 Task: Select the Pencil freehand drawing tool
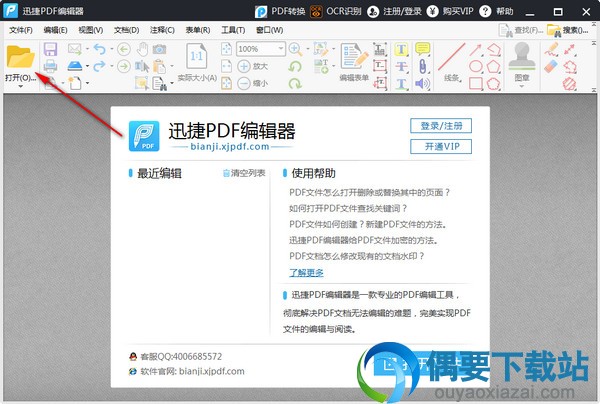pyautogui.click(x=551, y=49)
